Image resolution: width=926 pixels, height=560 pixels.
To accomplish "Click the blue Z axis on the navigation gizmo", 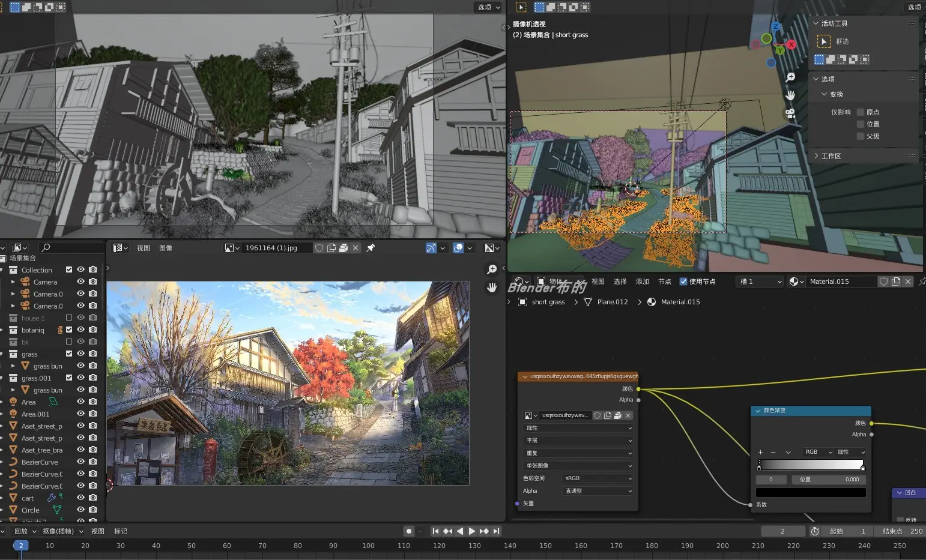I will [775, 26].
